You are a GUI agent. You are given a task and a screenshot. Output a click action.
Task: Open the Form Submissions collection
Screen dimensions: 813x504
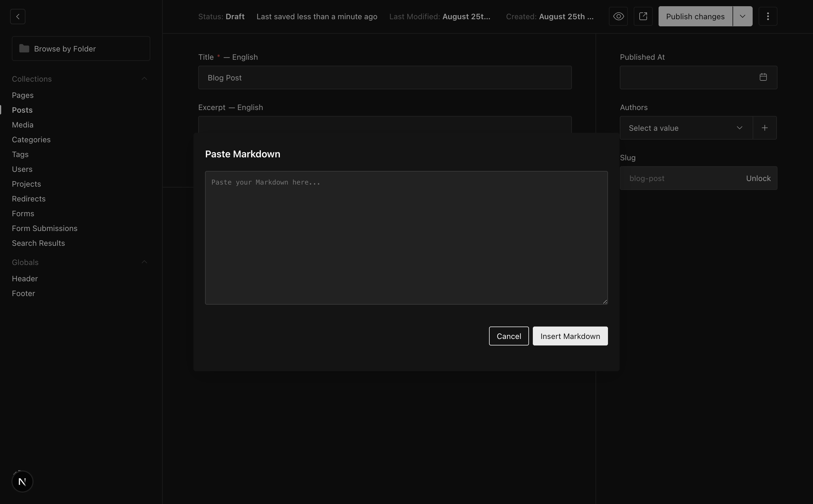pos(45,228)
